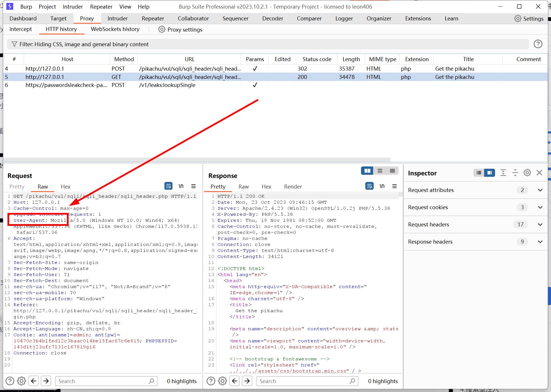551x392 pixels.
Task: Toggle word wrap in Response panel
Action: pos(369,186)
